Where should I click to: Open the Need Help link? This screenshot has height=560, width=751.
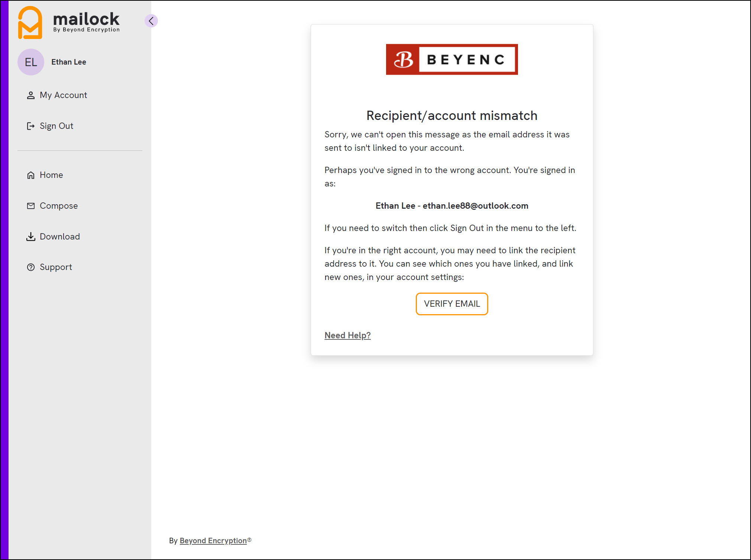347,335
